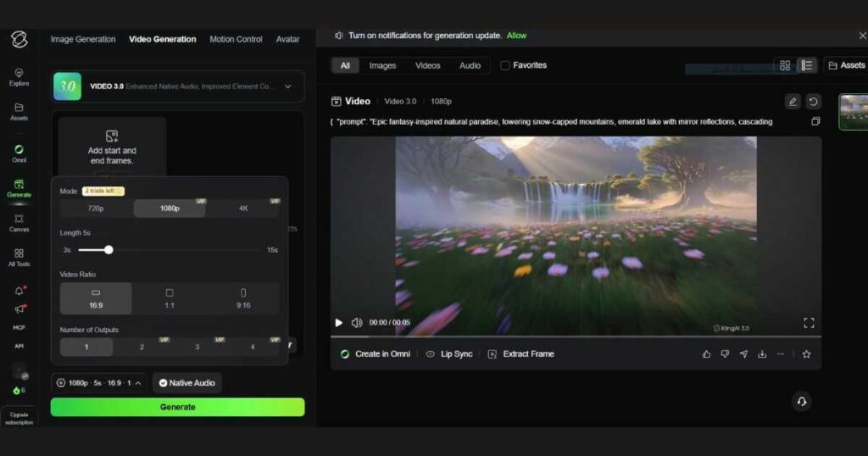Allow notifications via Allow link
This screenshot has height=456, width=868.
[x=516, y=36]
